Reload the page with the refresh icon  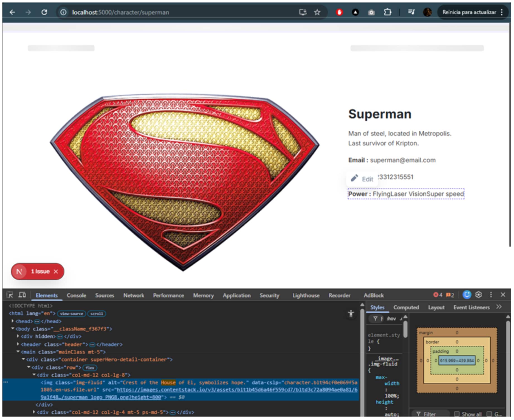[44, 12]
